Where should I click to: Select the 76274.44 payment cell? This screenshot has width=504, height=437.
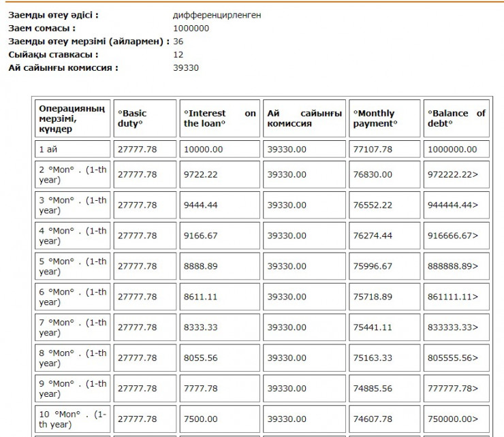click(x=373, y=236)
